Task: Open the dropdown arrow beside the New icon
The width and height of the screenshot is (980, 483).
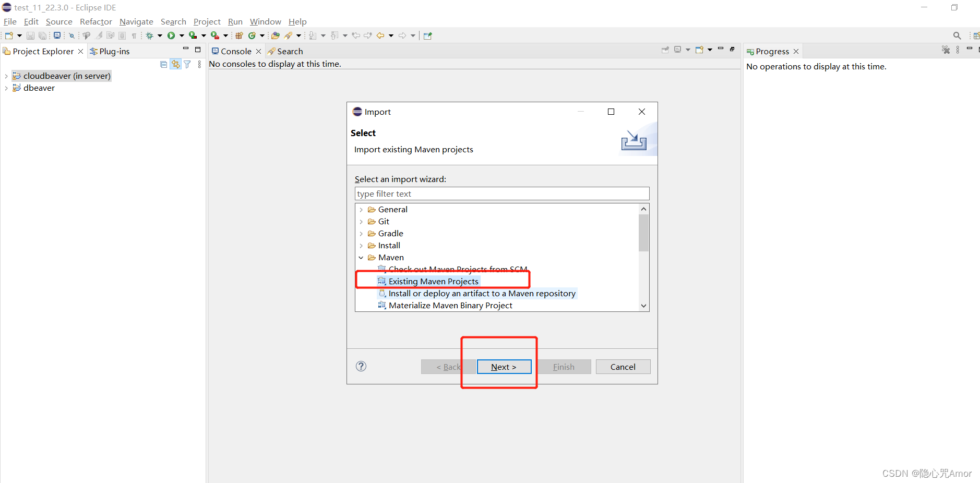Action: pos(19,35)
